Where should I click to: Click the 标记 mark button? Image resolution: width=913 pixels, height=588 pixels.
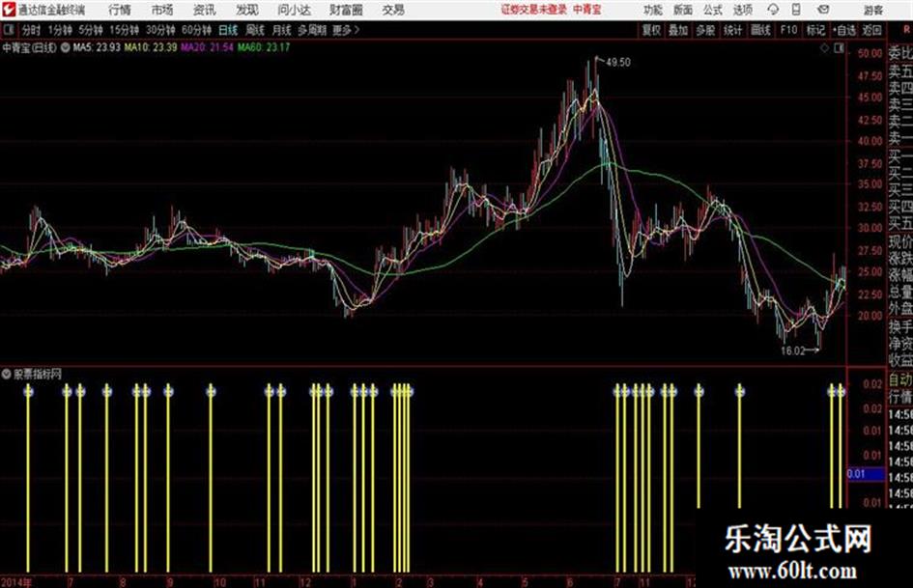[815, 30]
